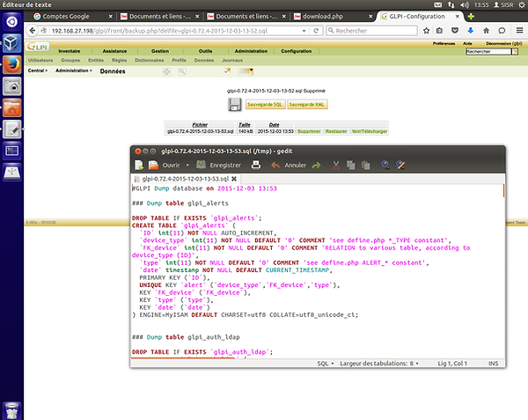Open the gedit recent files dropdown arrow
This screenshot has width=528, height=420.
[x=187, y=166]
